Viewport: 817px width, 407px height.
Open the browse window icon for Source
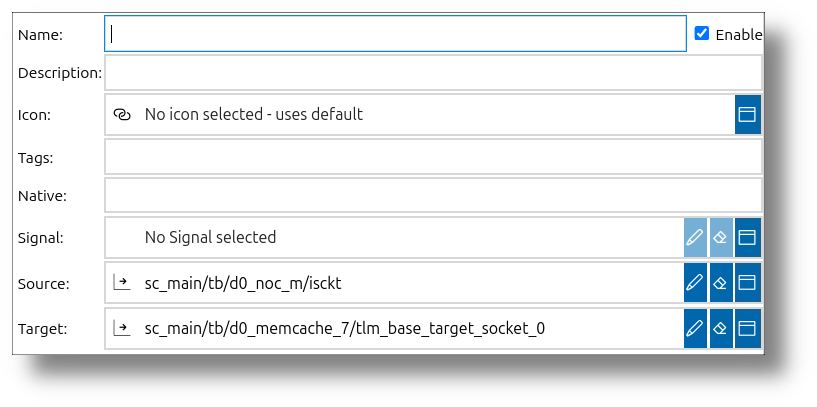pyautogui.click(x=748, y=282)
